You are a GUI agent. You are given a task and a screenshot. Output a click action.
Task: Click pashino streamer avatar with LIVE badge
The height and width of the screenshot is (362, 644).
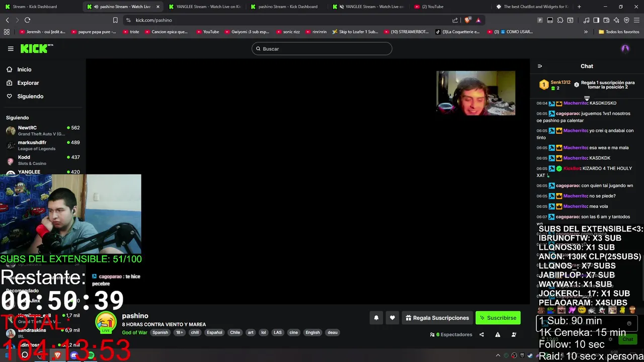(106, 323)
